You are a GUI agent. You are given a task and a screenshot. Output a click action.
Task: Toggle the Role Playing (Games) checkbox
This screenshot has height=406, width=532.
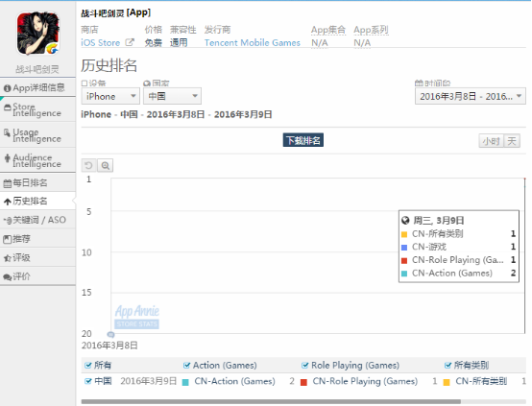coord(305,366)
